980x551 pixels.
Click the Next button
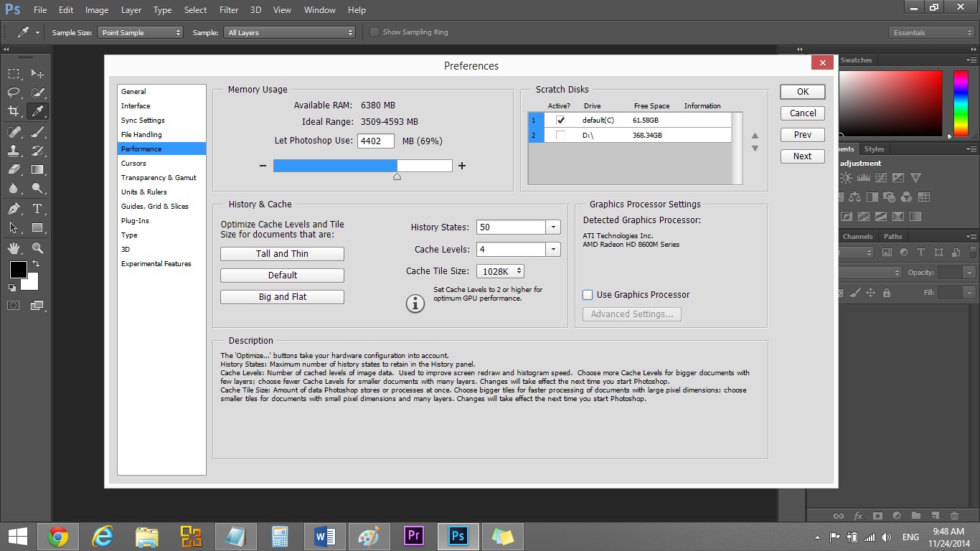coord(803,156)
